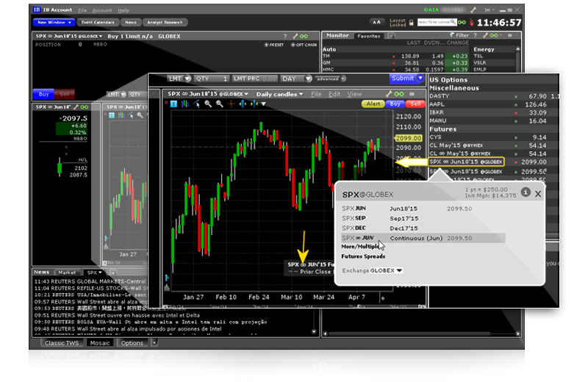Switch to the Options layout tab
This screenshot has width=588, height=382.
tap(132, 343)
